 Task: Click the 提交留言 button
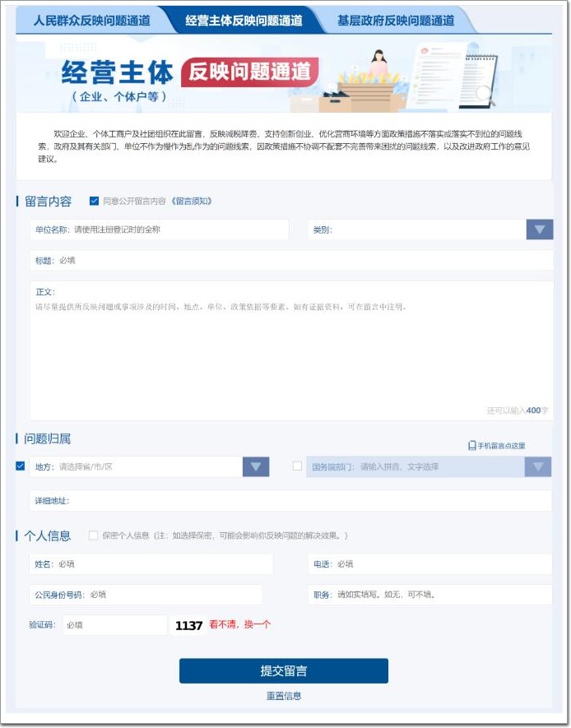pyautogui.click(x=284, y=671)
